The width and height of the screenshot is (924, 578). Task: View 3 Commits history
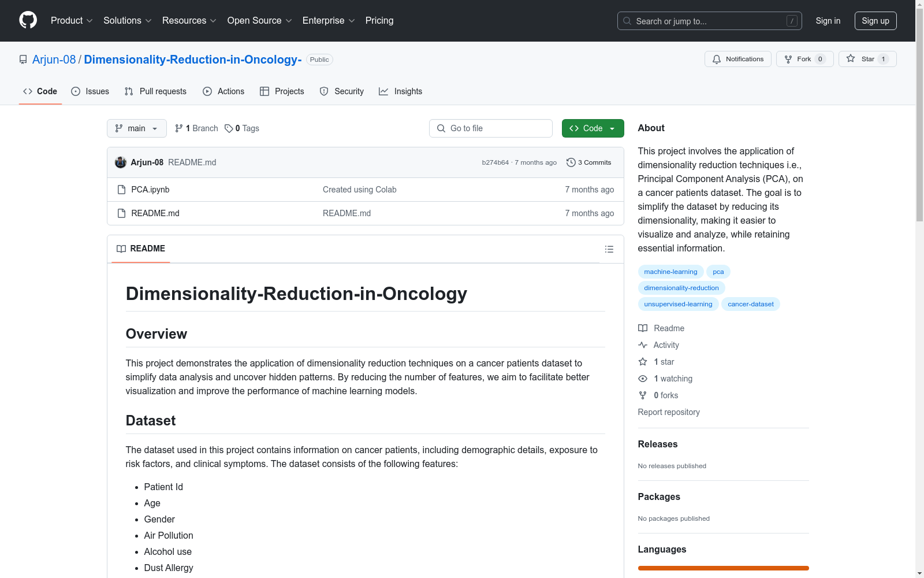589,162
